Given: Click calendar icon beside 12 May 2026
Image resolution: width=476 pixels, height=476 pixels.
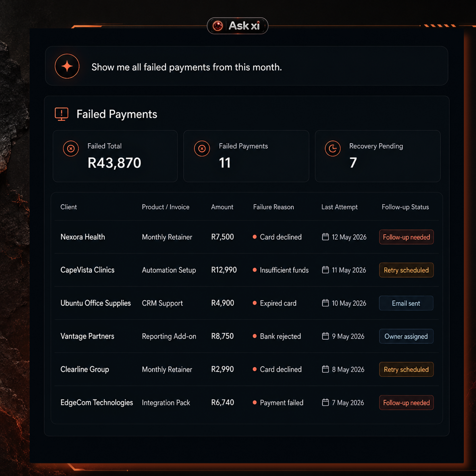Looking at the screenshot, I should coord(326,237).
